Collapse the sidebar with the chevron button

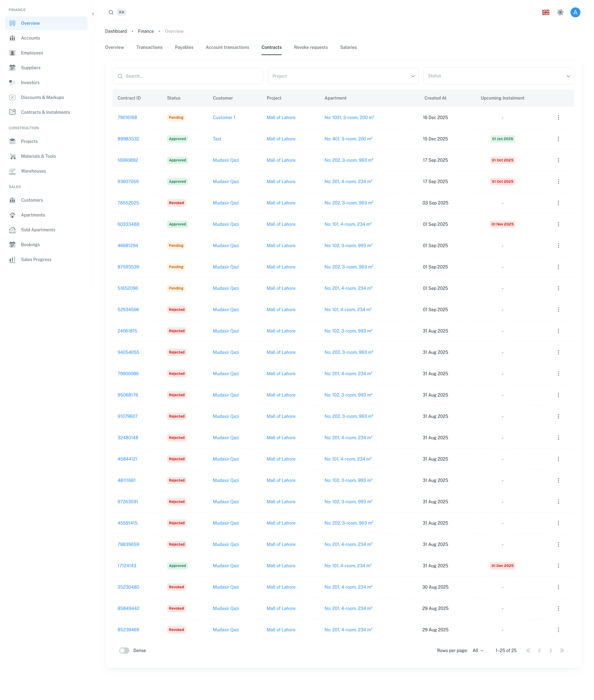(93, 14)
